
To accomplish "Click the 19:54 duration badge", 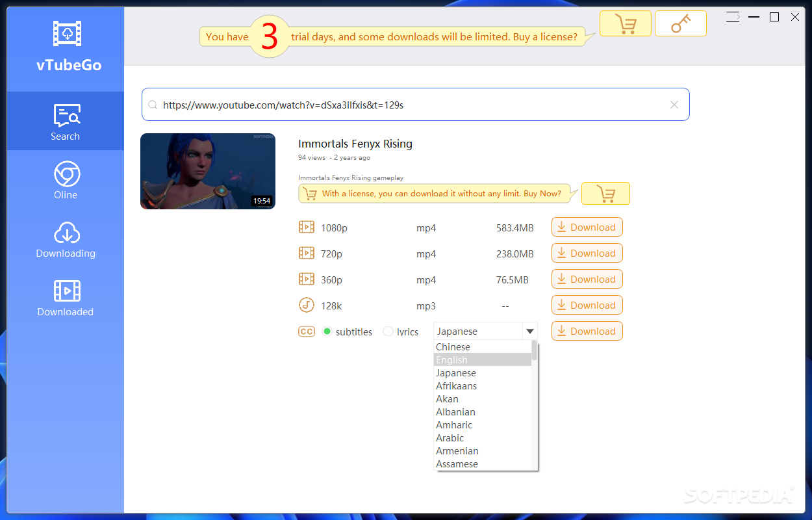I will point(262,201).
